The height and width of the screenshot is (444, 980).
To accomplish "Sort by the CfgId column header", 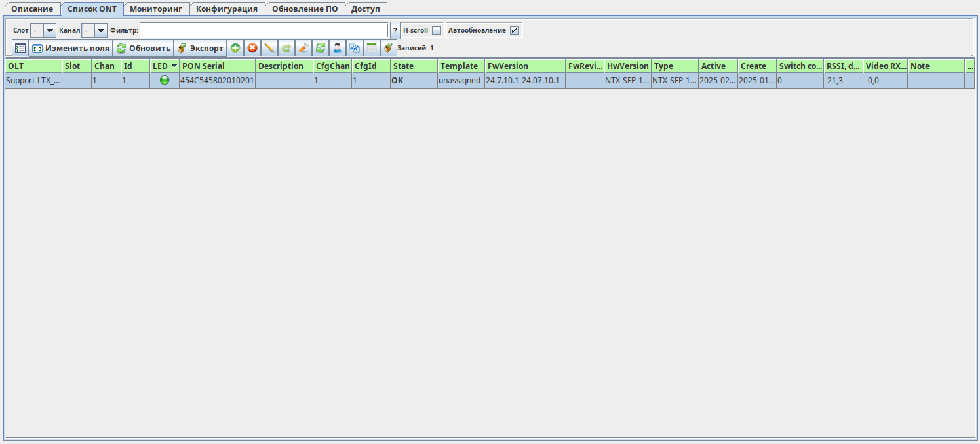I will [371, 66].
